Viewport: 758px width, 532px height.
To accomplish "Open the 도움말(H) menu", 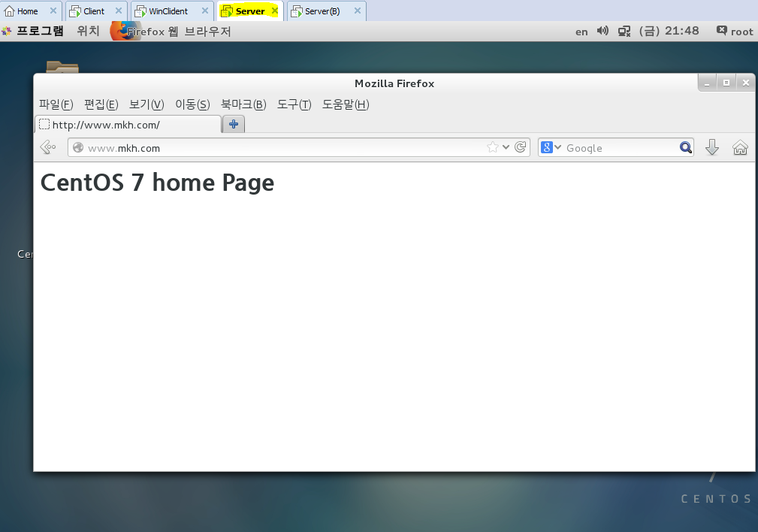I will [x=346, y=104].
